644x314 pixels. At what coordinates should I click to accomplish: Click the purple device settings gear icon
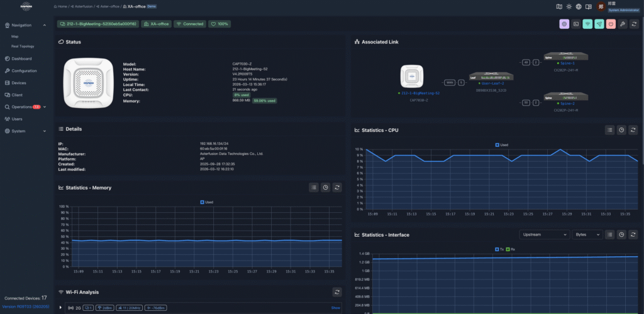pos(565,24)
